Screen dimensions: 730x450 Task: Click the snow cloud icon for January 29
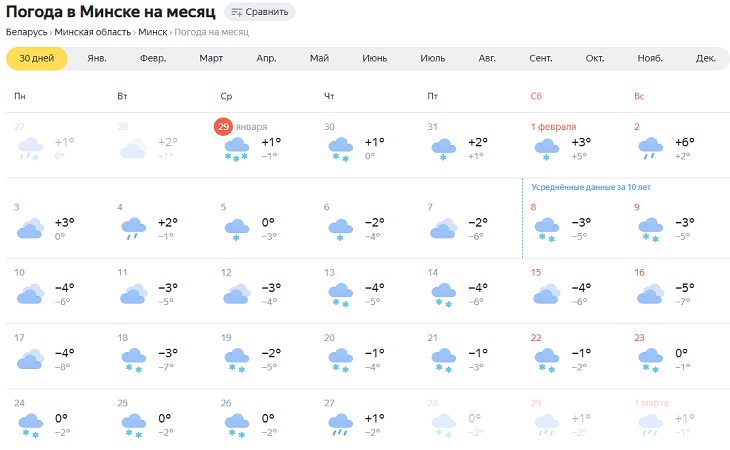pyautogui.click(x=237, y=149)
